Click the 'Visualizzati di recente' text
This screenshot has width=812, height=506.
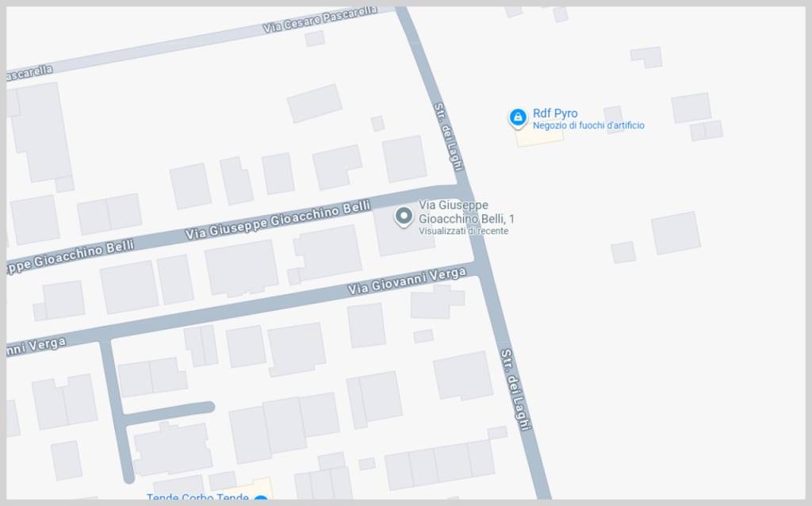[463, 231]
